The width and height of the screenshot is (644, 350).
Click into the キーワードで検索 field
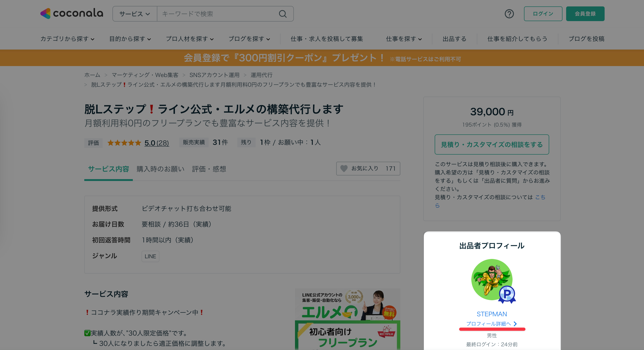pos(218,14)
